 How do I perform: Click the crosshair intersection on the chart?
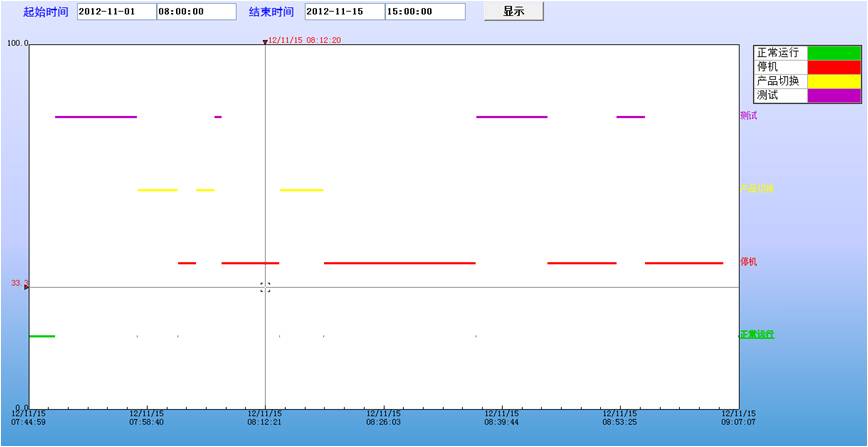[265, 287]
